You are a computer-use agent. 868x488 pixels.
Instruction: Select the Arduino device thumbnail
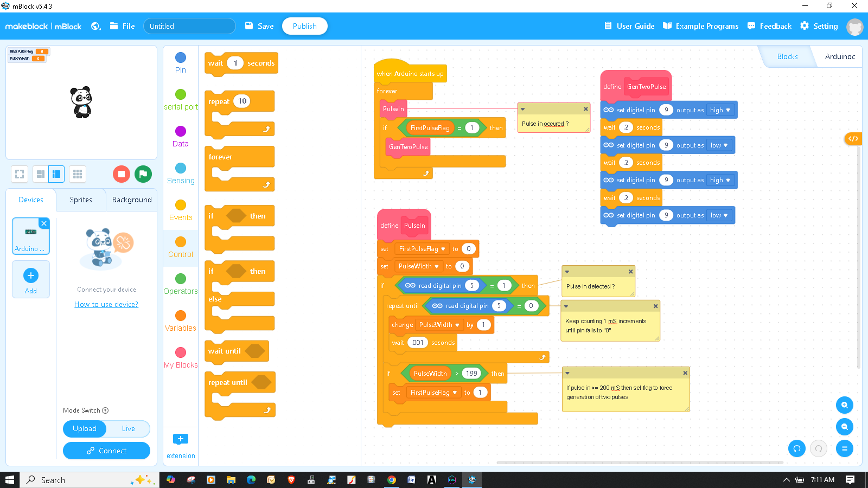click(30, 236)
